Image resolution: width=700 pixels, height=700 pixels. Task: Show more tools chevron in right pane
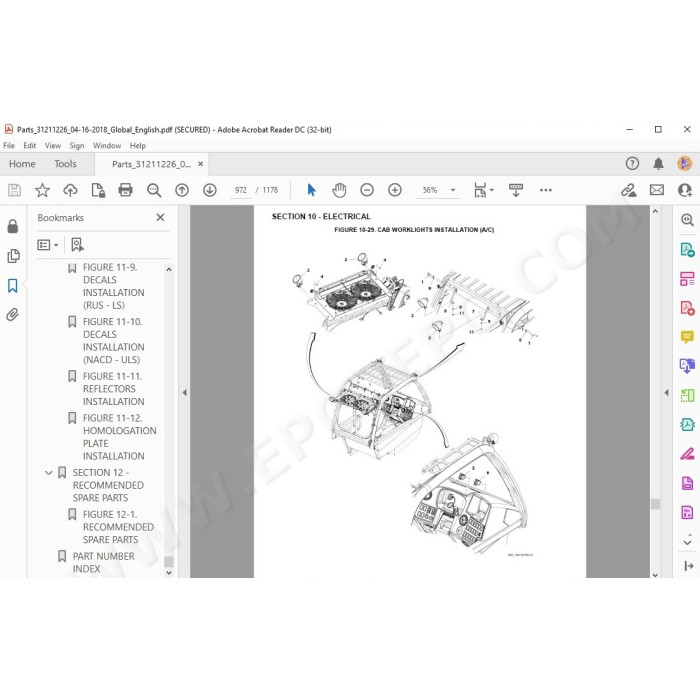687,542
